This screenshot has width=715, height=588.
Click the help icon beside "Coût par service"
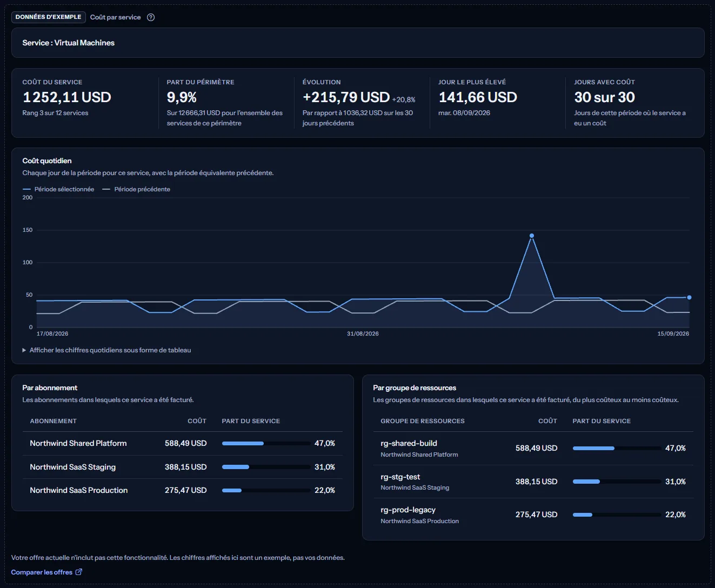tap(151, 17)
